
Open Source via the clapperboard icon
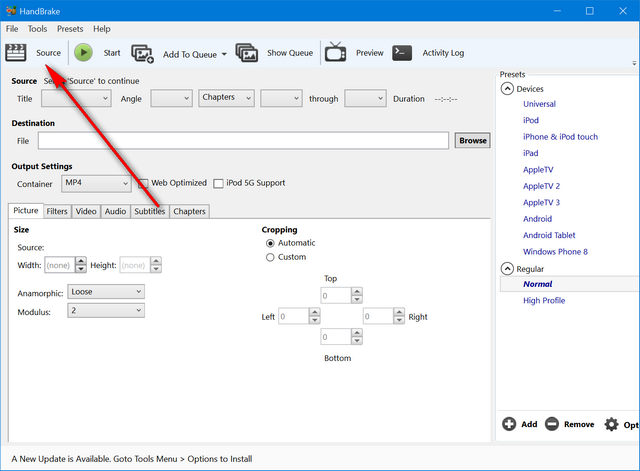(x=16, y=53)
